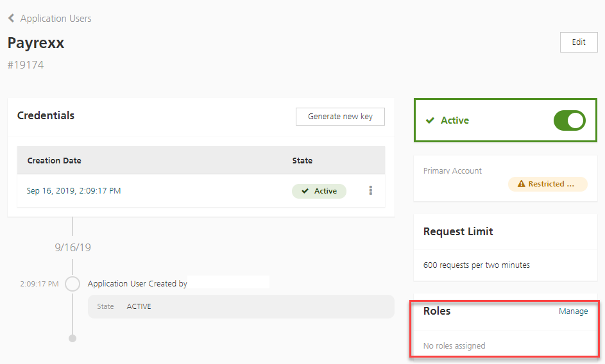The width and height of the screenshot is (605, 364).
Task: Manage the assigned roles
Action: (573, 311)
